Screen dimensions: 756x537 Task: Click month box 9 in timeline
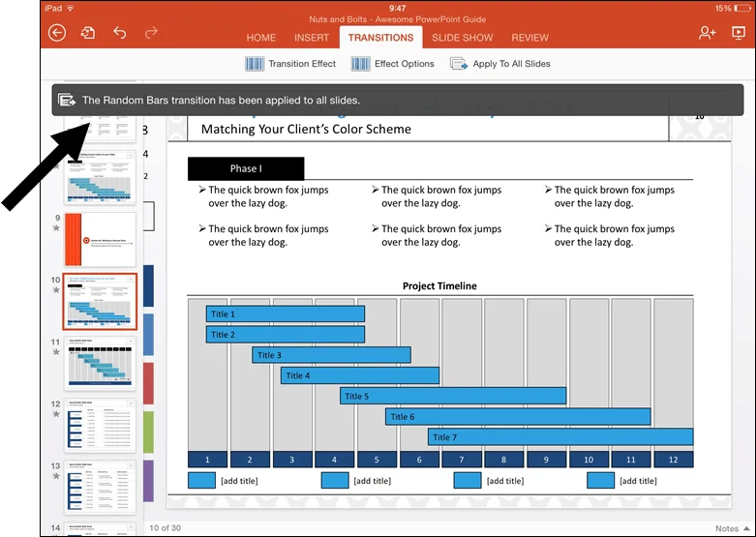pyautogui.click(x=546, y=460)
